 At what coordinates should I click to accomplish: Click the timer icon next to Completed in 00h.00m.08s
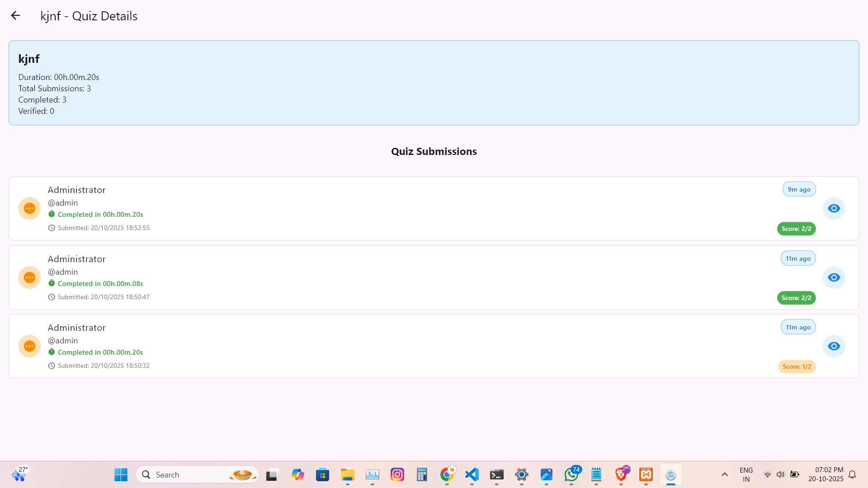(52, 283)
